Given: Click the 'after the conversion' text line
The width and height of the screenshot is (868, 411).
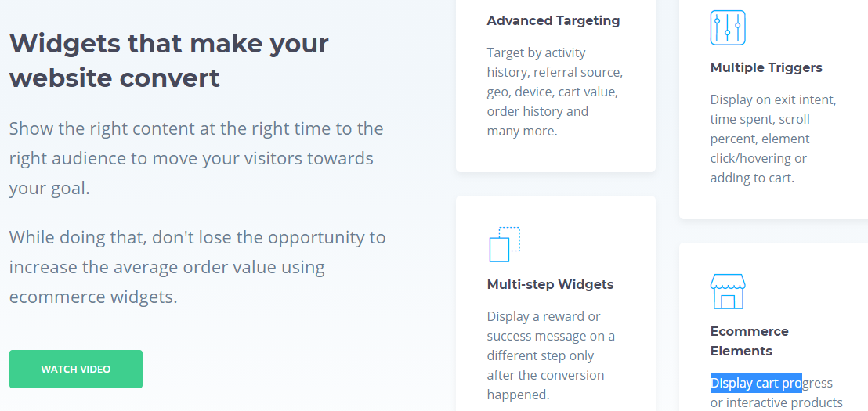Looking at the screenshot, I should point(545,375).
